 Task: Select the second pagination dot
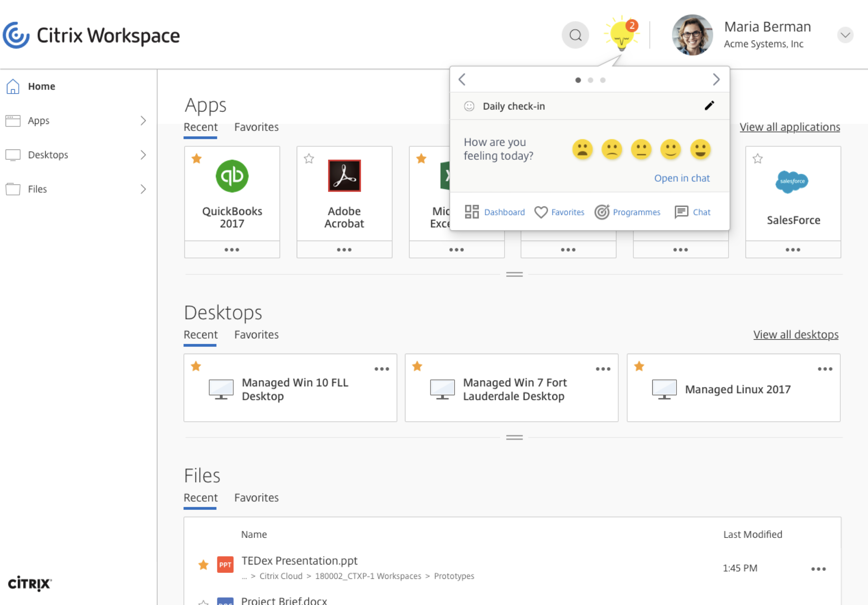[590, 80]
